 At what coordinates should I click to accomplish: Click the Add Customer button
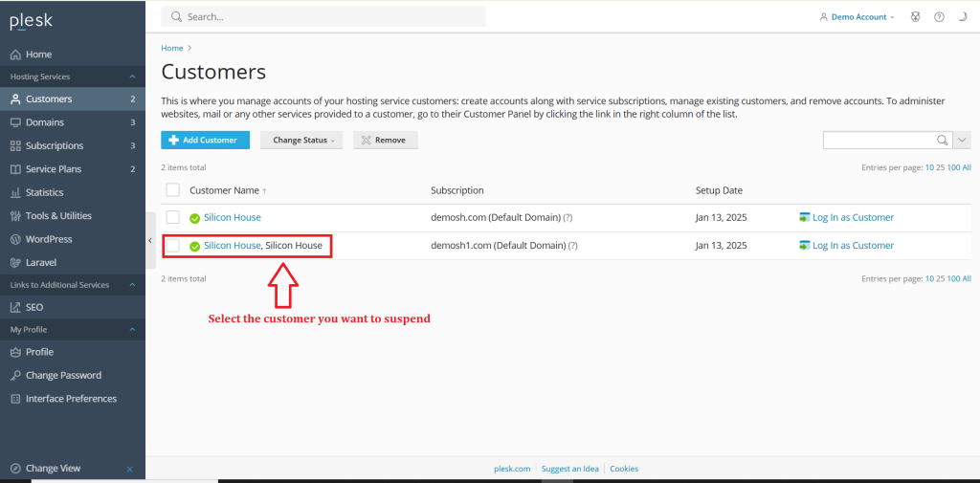tap(206, 140)
